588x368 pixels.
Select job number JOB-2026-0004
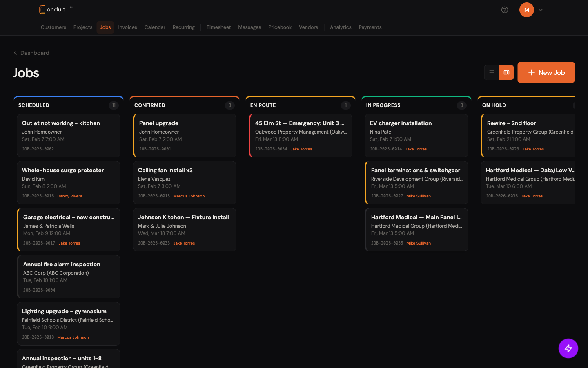click(39, 290)
